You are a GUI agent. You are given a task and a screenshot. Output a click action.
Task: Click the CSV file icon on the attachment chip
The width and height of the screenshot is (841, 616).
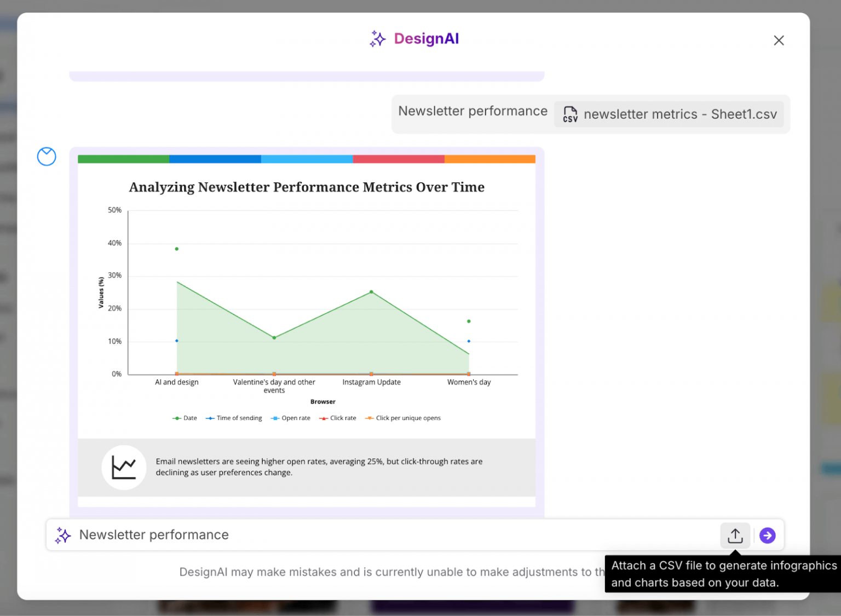tap(570, 114)
